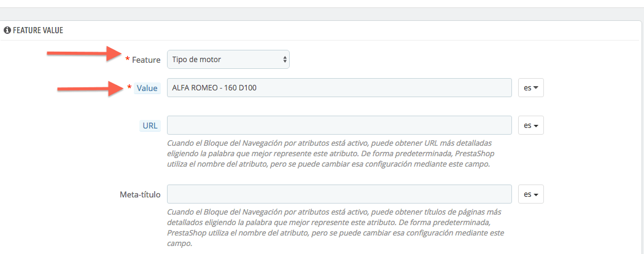Focus the Value field containing ALFA ROMEO
This screenshot has height=254, width=644.
pyautogui.click(x=339, y=88)
